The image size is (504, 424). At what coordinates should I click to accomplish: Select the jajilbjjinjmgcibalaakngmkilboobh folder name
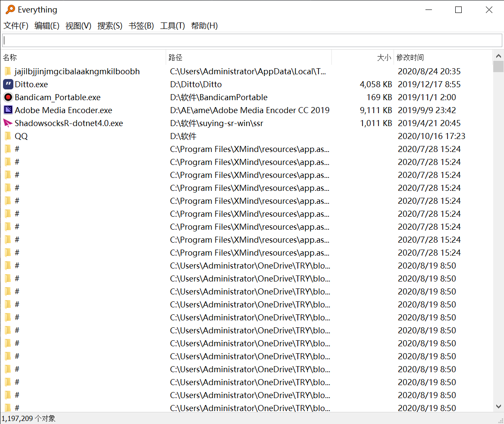pos(77,71)
